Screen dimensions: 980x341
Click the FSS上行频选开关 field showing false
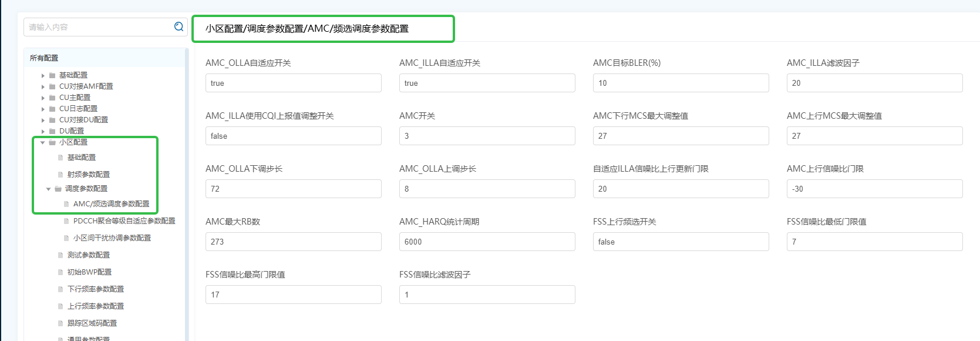(x=681, y=242)
